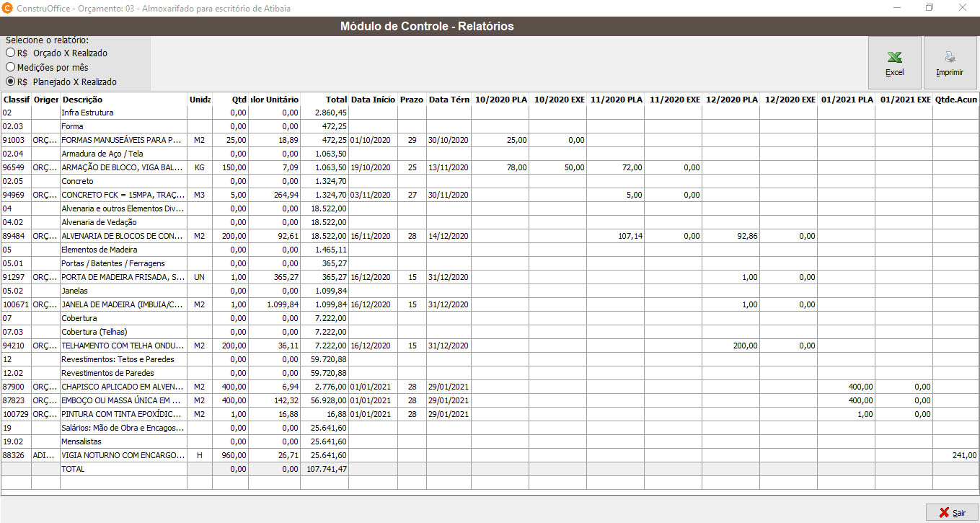Click the unit price 264,94 cell
The height and width of the screenshot is (523, 980).
[x=274, y=195]
